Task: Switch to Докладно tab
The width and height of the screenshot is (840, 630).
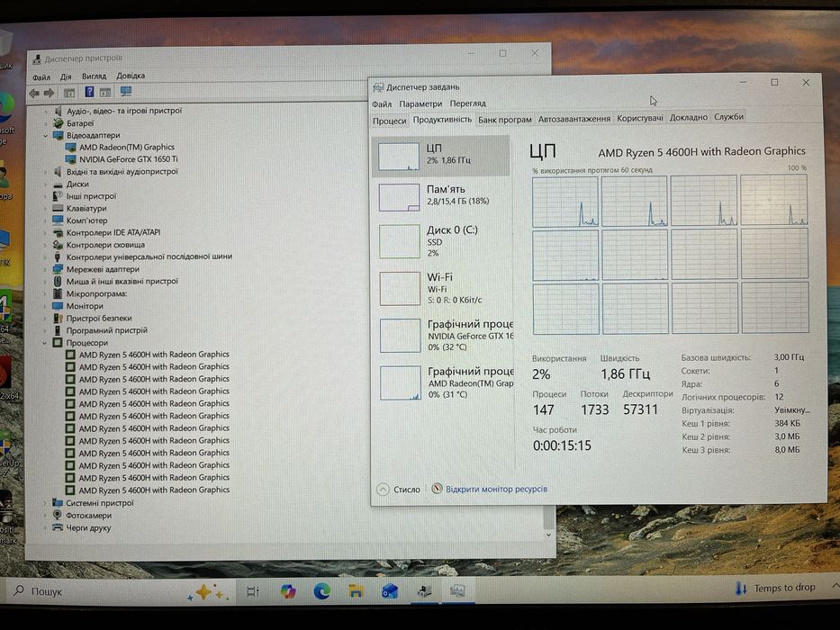Action: (689, 117)
